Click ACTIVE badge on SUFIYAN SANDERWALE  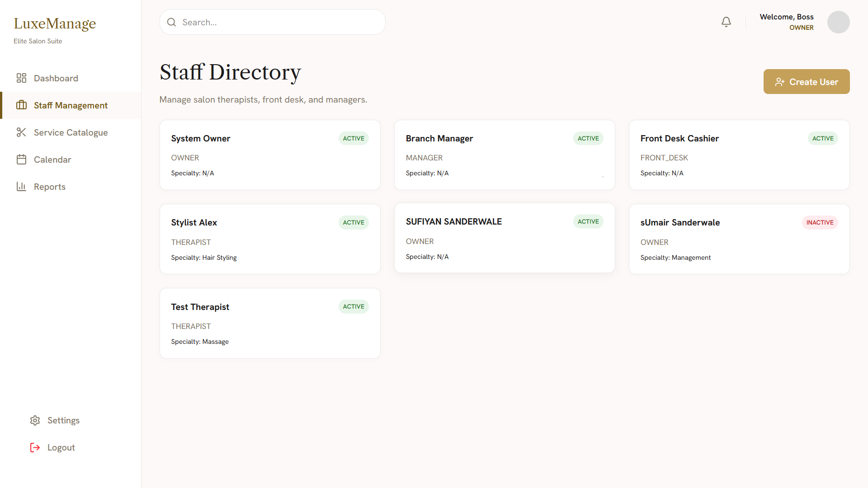(x=588, y=222)
